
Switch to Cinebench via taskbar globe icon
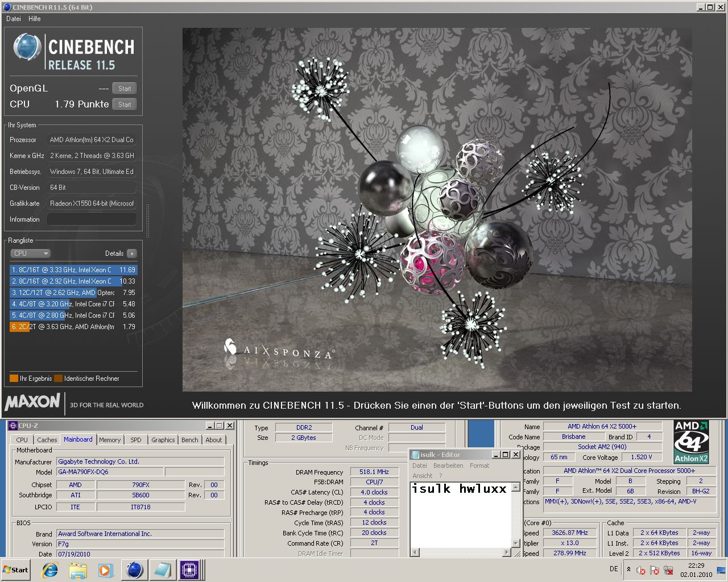coord(135,570)
